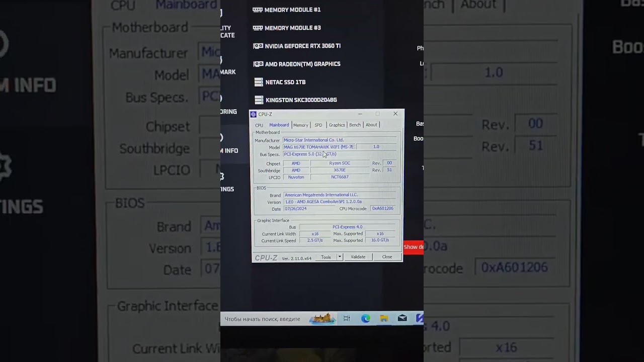Switch to the Graphics tab

click(x=337, y=125)
